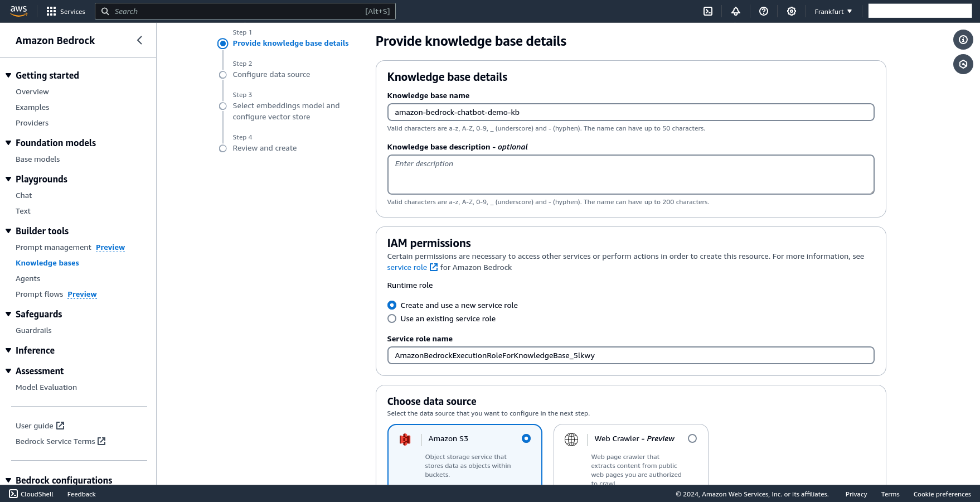
Task: Click the CloudShell icon in footer
Action: 13,494
